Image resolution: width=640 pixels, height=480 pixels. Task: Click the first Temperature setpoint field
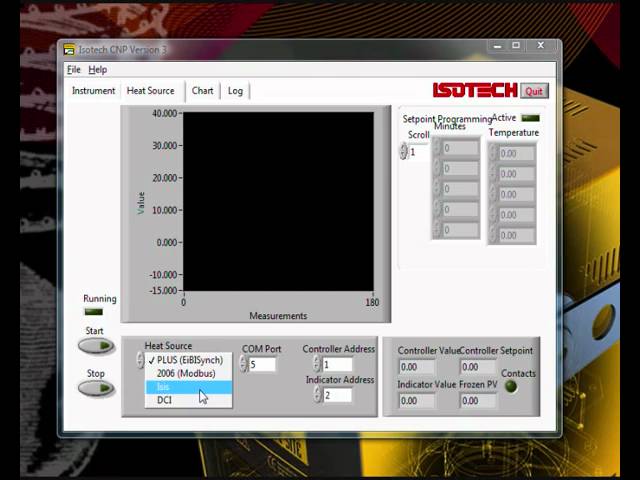[517, 153]
